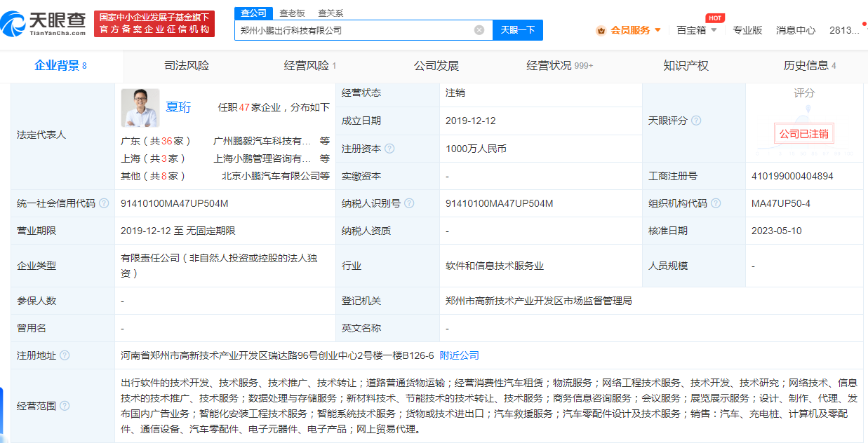Screen dimensions: 868x443
Task: Click the 天眼一下 search button
Action: pos(518,30)
